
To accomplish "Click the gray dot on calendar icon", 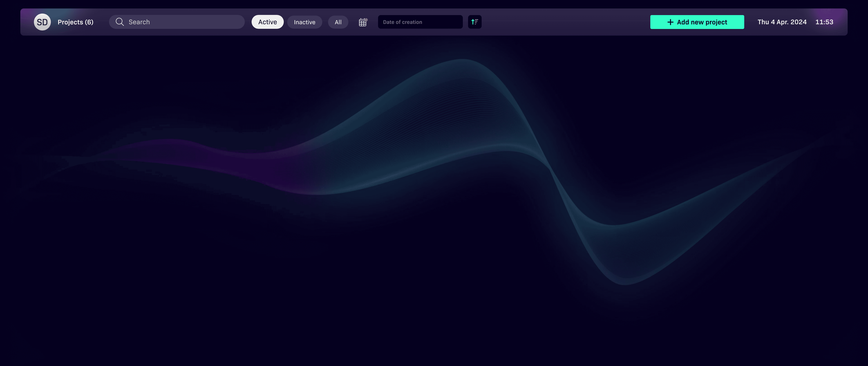I will (366, 19).
